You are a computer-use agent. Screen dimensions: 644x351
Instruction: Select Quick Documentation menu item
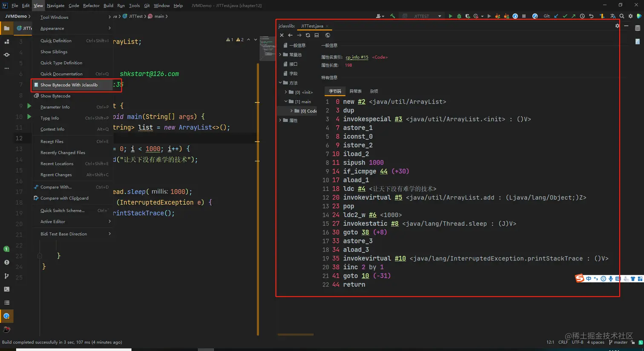(x=73, y=74)
